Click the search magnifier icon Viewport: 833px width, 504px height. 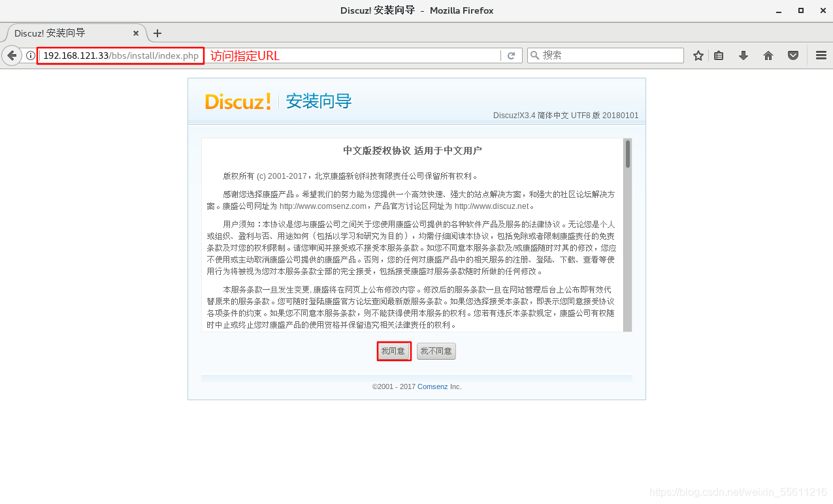point(535,55)
